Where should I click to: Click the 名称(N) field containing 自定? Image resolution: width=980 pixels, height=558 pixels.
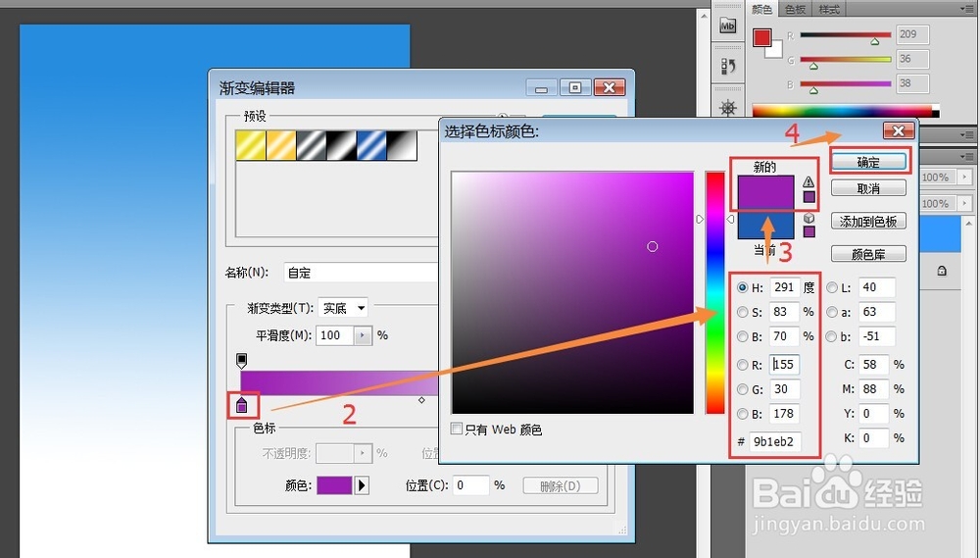[x=362, y=273]
